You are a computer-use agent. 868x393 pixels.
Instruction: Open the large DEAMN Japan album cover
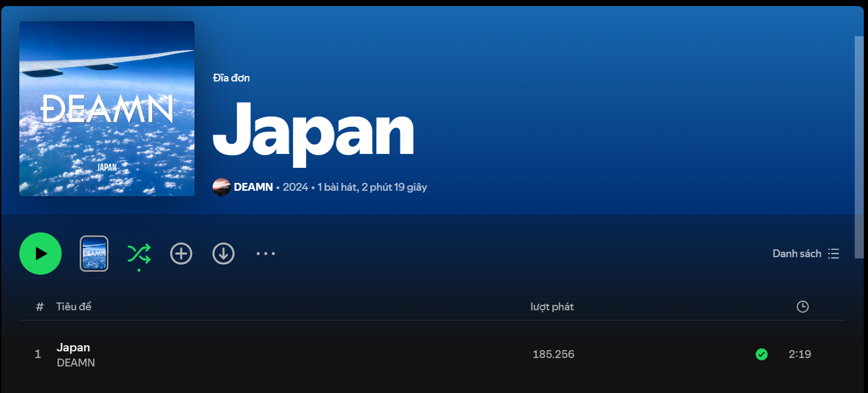[x=107, y=109]
